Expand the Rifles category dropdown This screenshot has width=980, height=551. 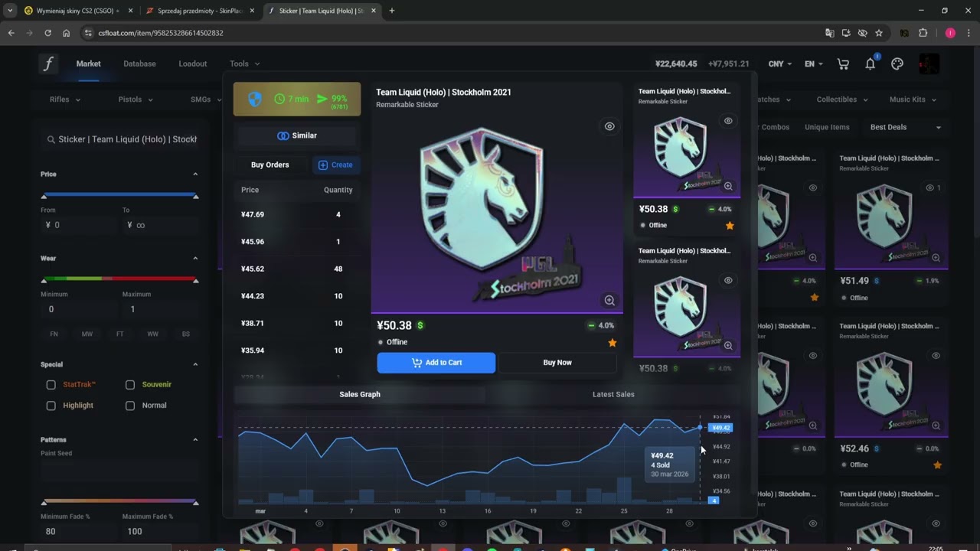(x=65, y=99)
